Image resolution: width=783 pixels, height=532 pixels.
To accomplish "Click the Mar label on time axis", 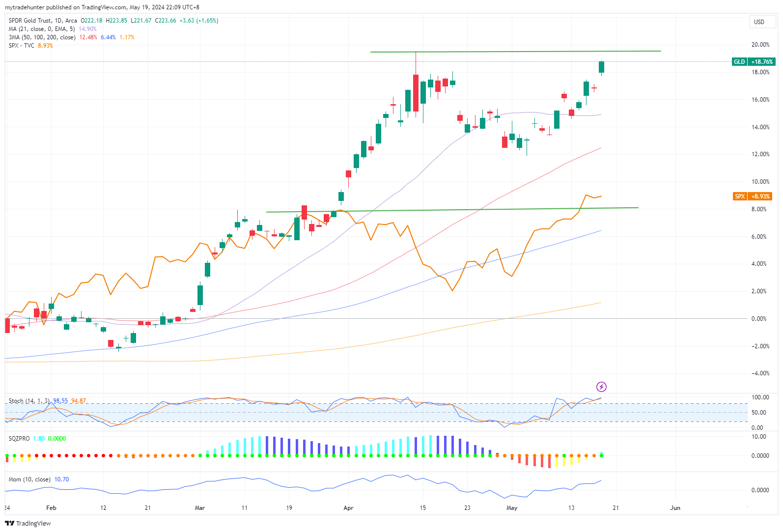I will pos(199,508).
